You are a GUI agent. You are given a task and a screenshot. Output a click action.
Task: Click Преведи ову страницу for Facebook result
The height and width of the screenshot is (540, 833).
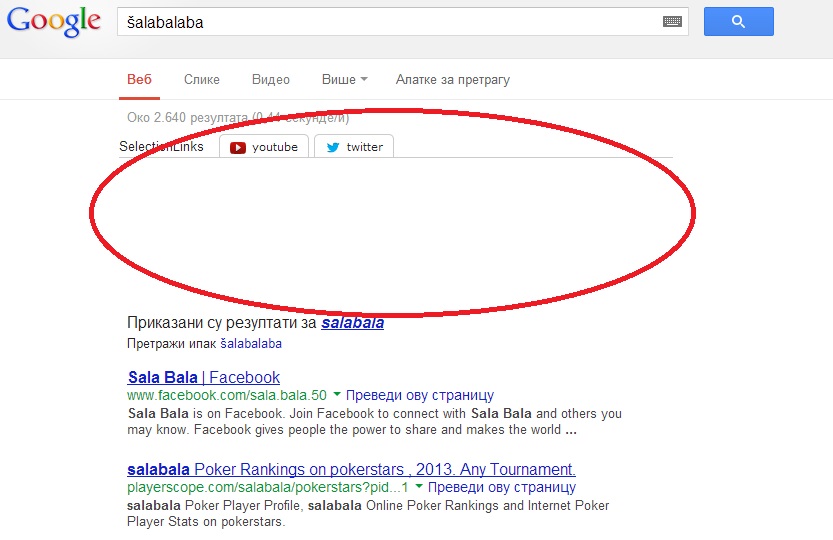tap(420, 395)
